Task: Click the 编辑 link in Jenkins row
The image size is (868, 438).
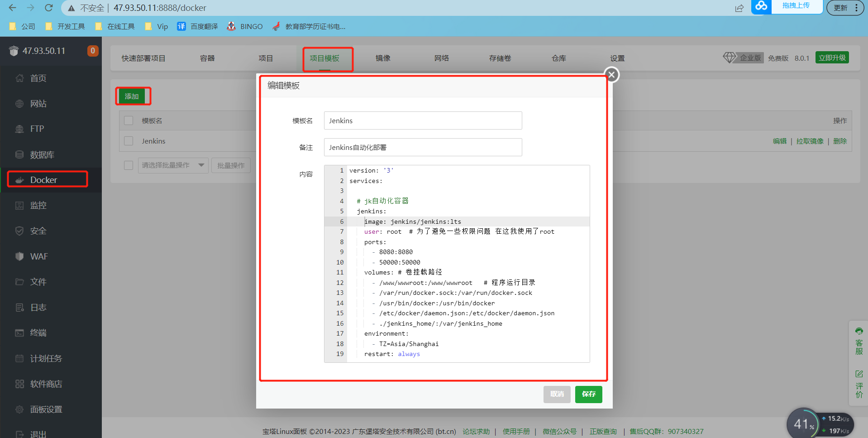Action: (780, 141)
